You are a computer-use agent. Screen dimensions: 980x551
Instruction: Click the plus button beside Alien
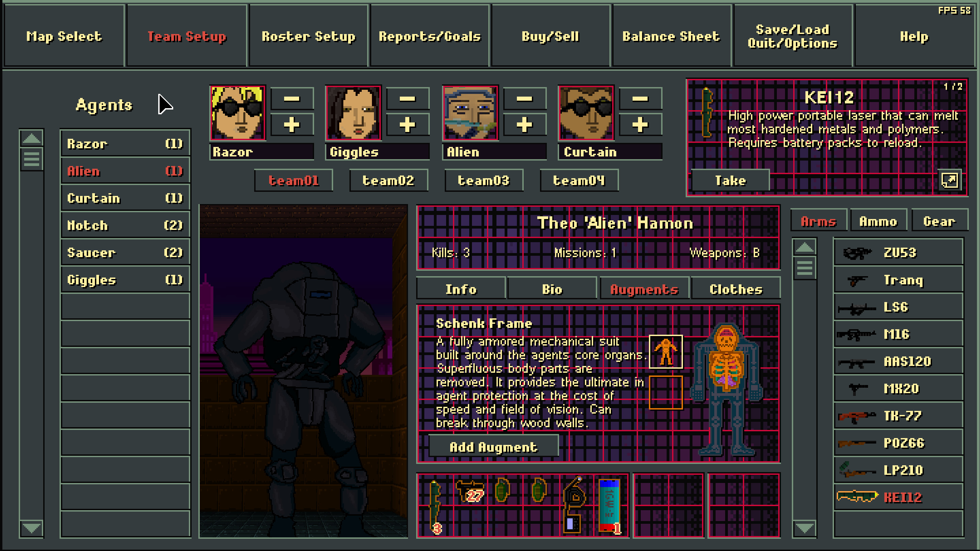[525, 125]
